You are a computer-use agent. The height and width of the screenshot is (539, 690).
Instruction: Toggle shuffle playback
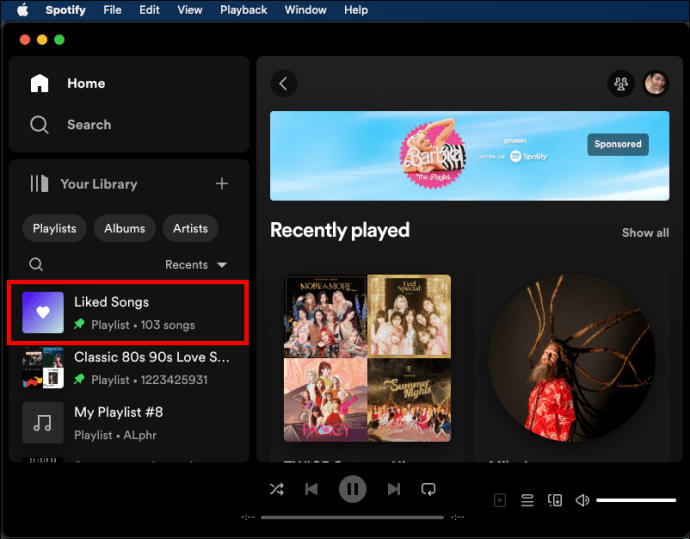coord(277,489)
